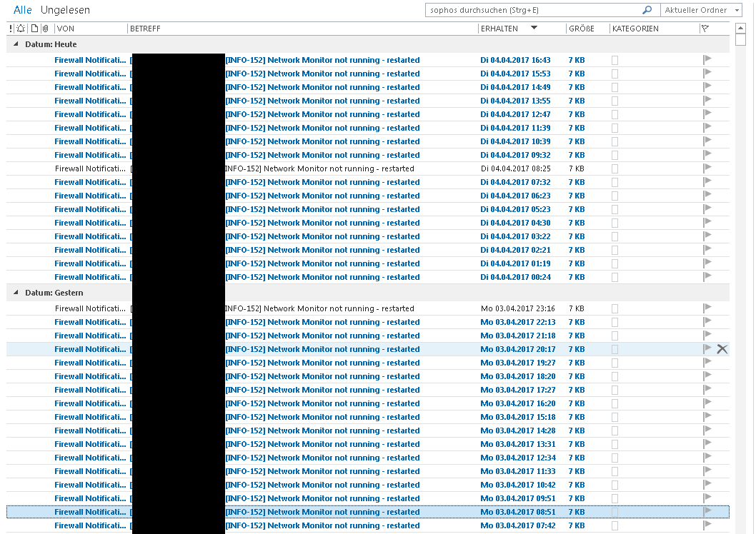The width and height of the screenshot is (756, 534).
Task: Switch to the 'Alle' mail filter
Action: click(23, 10)
